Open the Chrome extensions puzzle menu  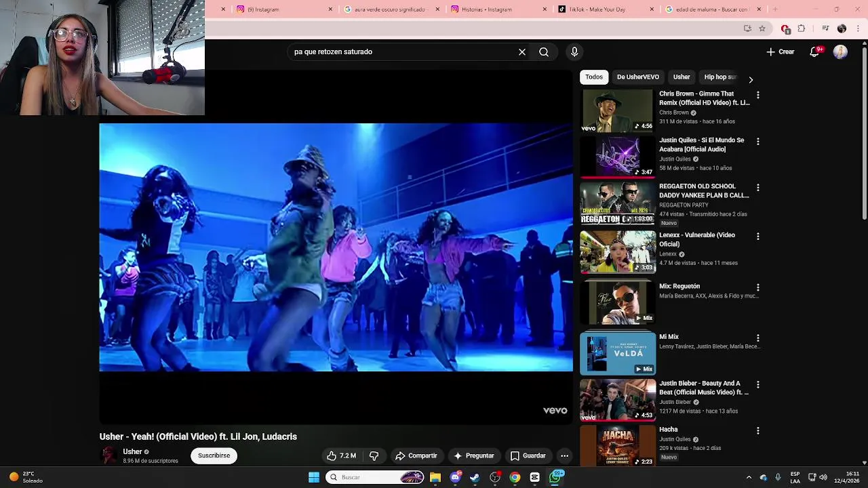[x=802, y=28]
